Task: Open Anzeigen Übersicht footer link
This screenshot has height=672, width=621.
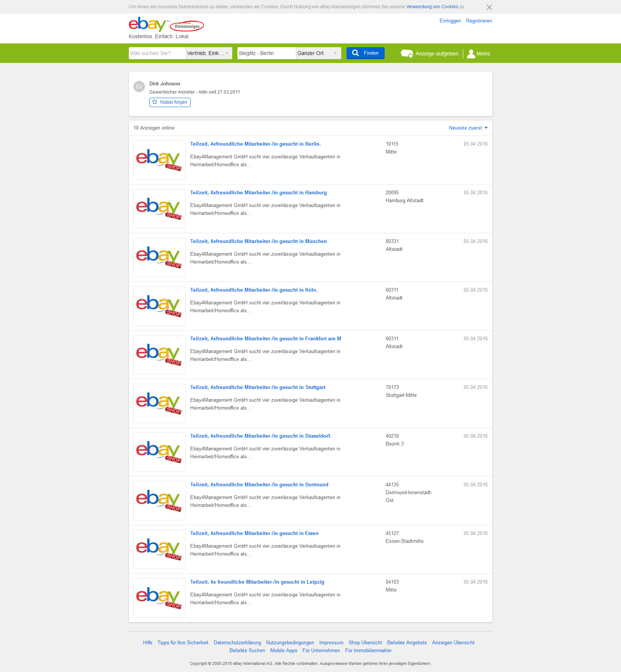Action: click(453, 643)
